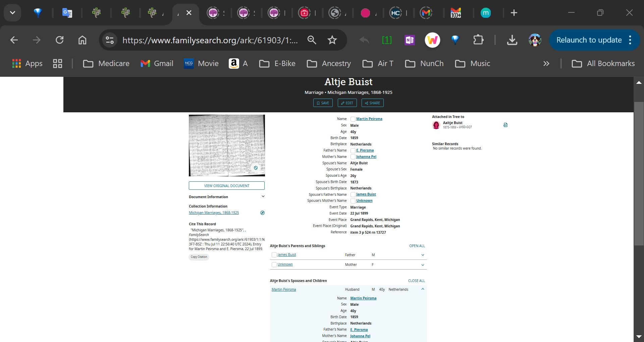Viewport: 644px width, 342px height.
Task: Open the marriage record image thumbnail
Action: (x=227, y=146)
